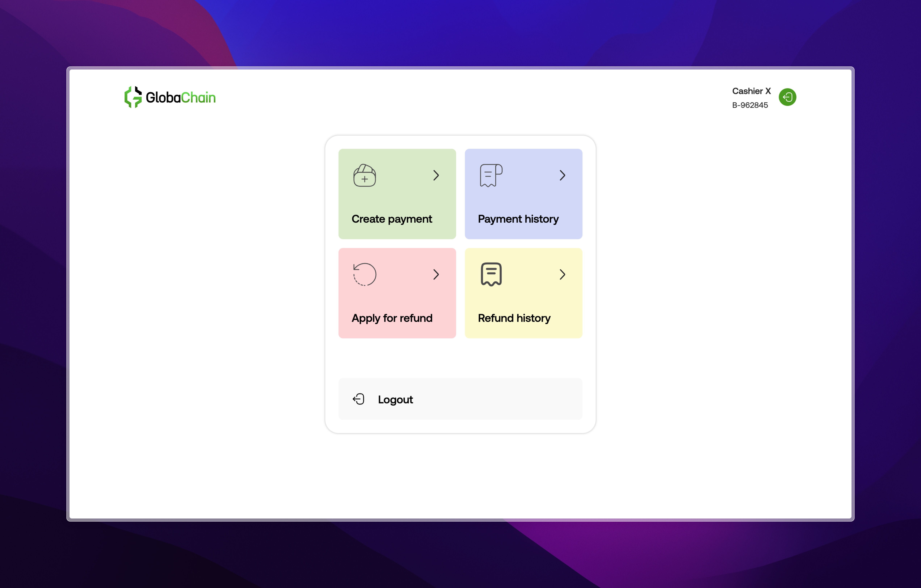Select the Payment history label
Viewport: 921px width, 588px height.
coord(518,219)
